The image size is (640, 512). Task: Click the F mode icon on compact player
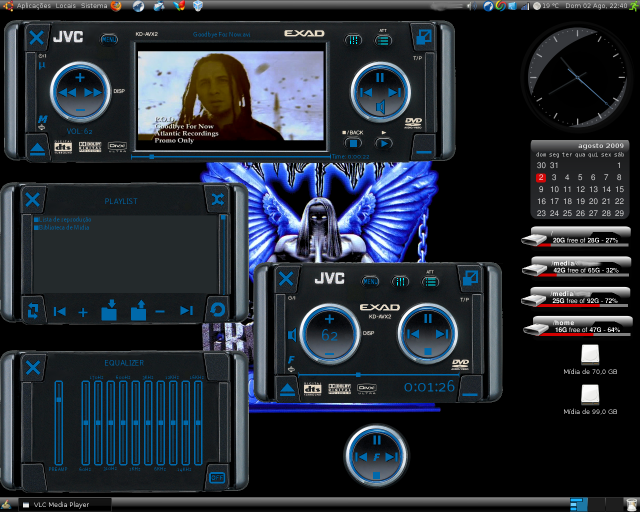[291, 360]
